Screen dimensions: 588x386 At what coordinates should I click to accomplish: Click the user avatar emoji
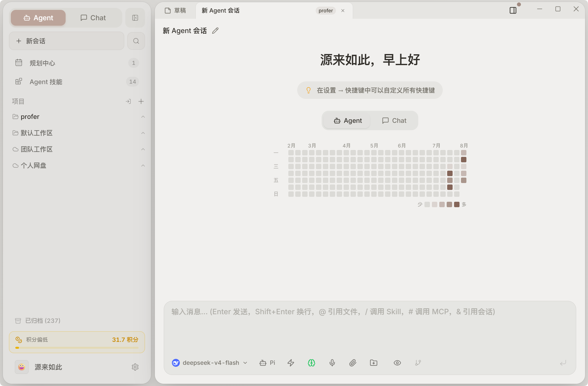click(x=21, y=367)
